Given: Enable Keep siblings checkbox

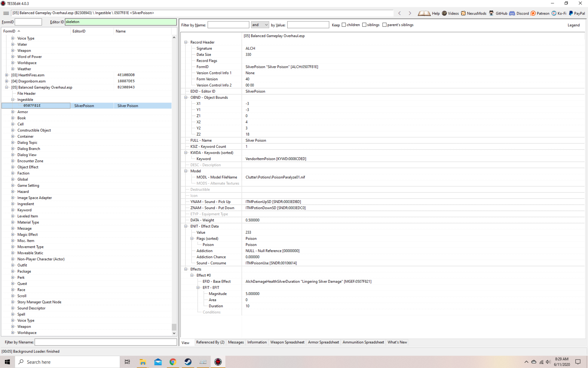Looking at the screenshot, I should pyautogui.click(x=364, y=25).
